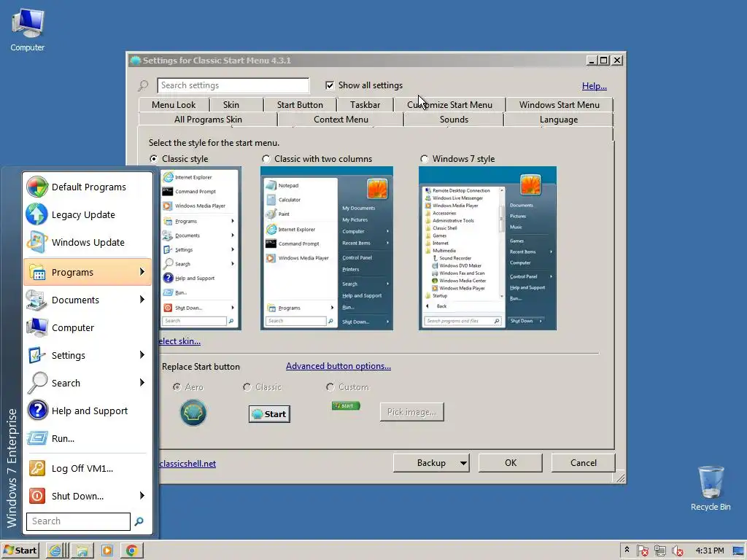Open the Recycle Bin desktop icon
The image size is (747, 560).
point(711,488)
